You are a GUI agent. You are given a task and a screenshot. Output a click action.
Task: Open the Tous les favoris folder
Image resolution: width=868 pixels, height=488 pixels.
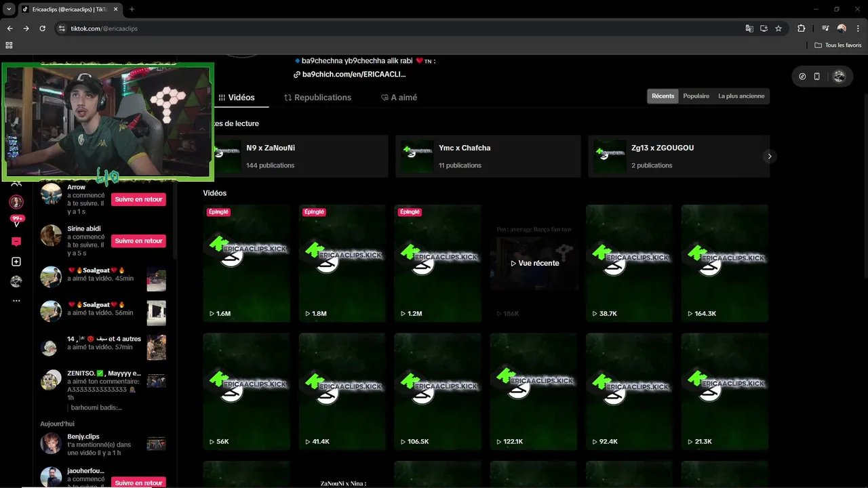tap(839, 45)
